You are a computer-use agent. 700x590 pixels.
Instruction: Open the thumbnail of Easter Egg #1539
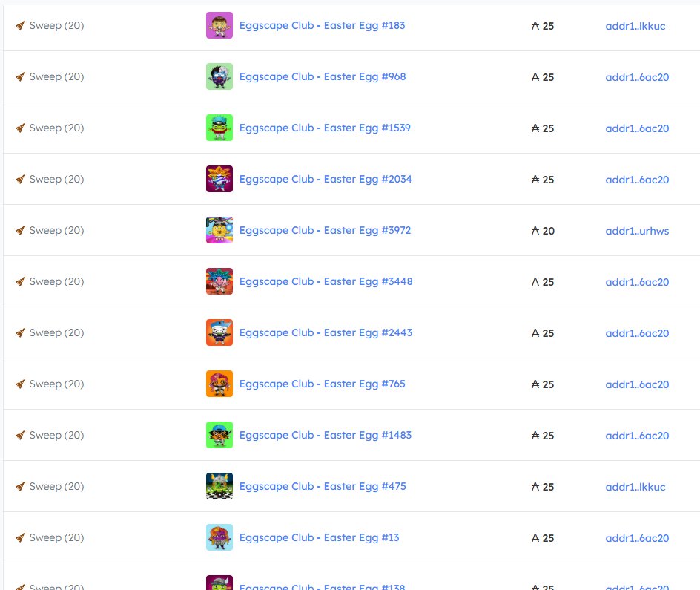pos(219,128)
